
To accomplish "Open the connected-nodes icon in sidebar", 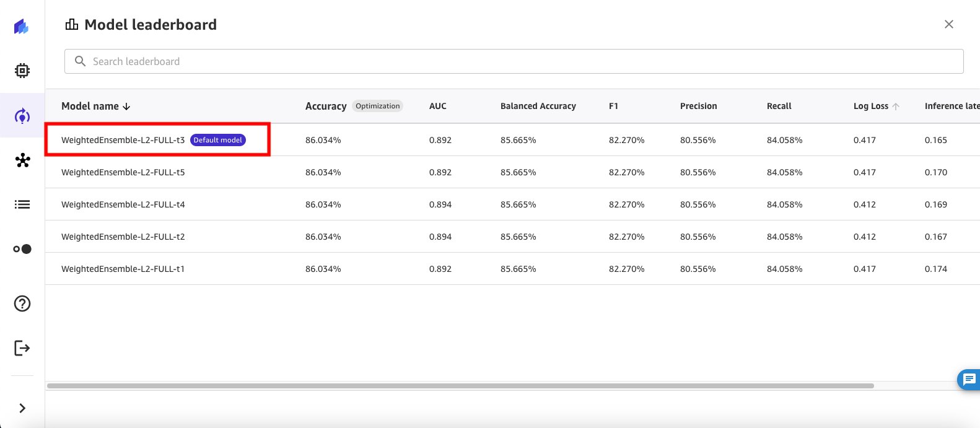I will tap(22, 161).
